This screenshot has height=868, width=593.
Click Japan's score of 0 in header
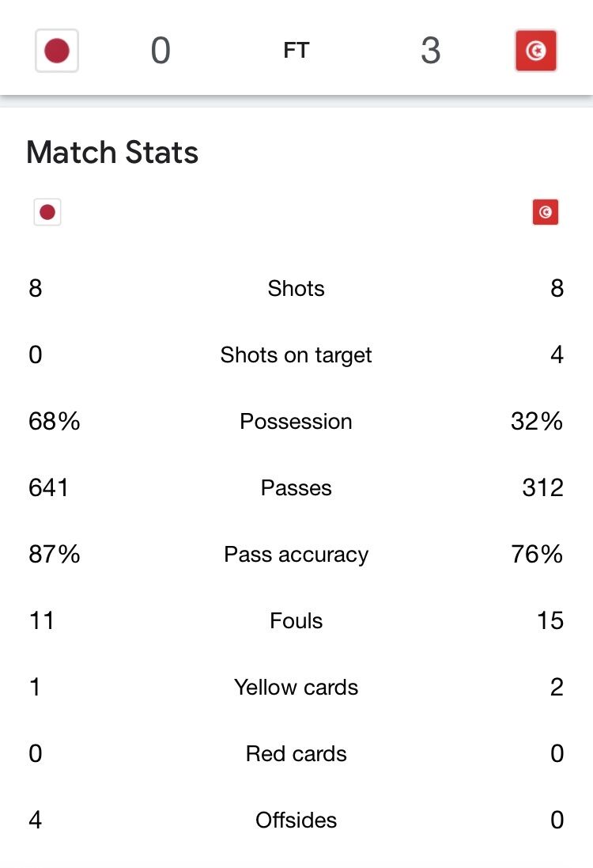(161, 51)
